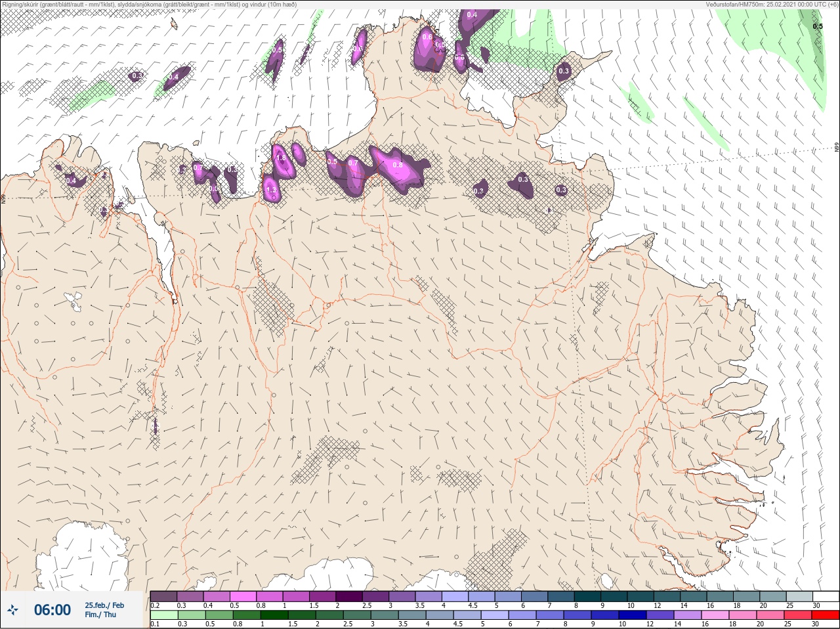The image size is (840, 629).
Task: Click the 1.8 precipitation value on the map
Action: pyautogui.click(x=281, y=158)
